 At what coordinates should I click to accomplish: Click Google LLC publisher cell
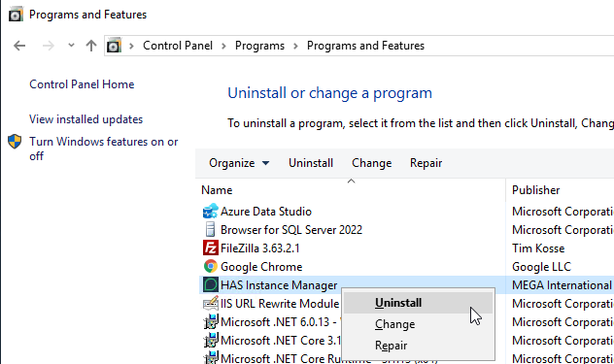tap(541, 267)
